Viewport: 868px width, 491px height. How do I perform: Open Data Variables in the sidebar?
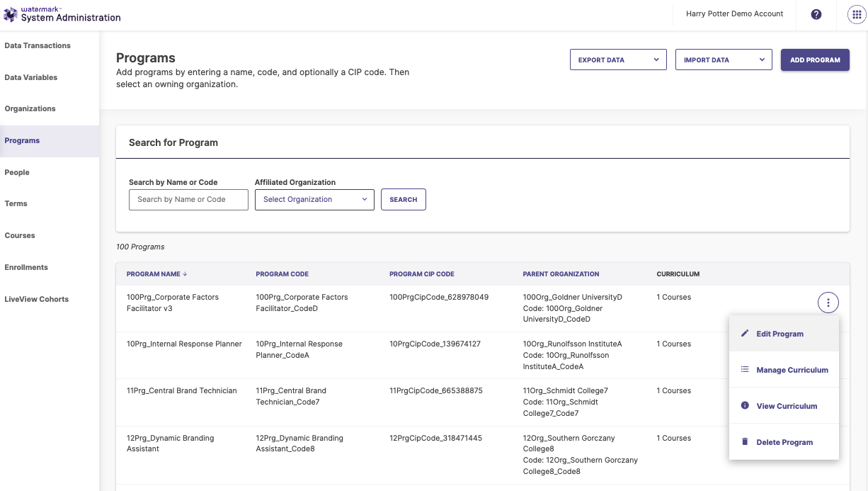(x=31, y=77)
